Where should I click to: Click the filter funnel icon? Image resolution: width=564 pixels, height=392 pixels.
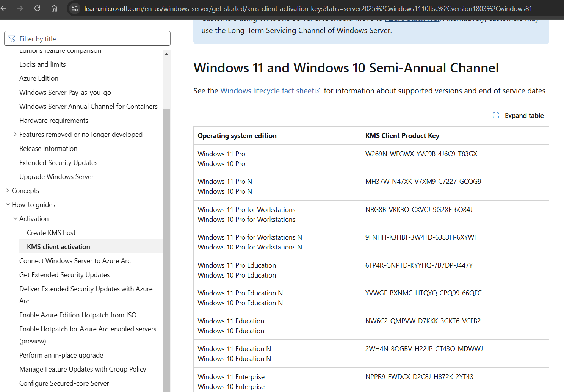point(12,39)
